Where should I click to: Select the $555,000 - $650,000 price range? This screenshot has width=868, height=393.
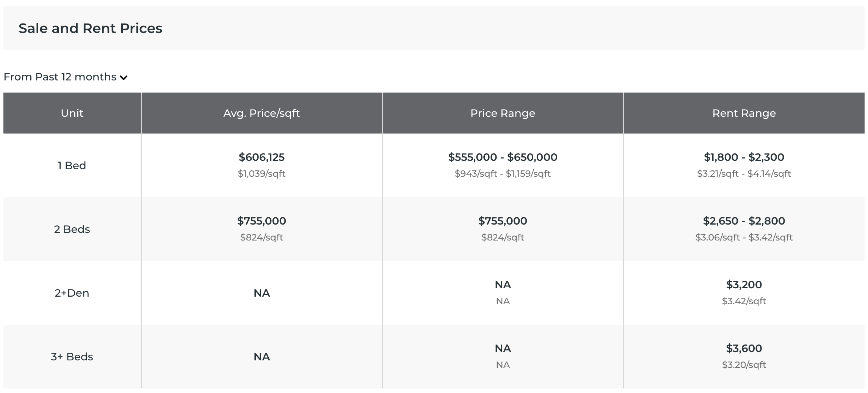pos(503,157)
